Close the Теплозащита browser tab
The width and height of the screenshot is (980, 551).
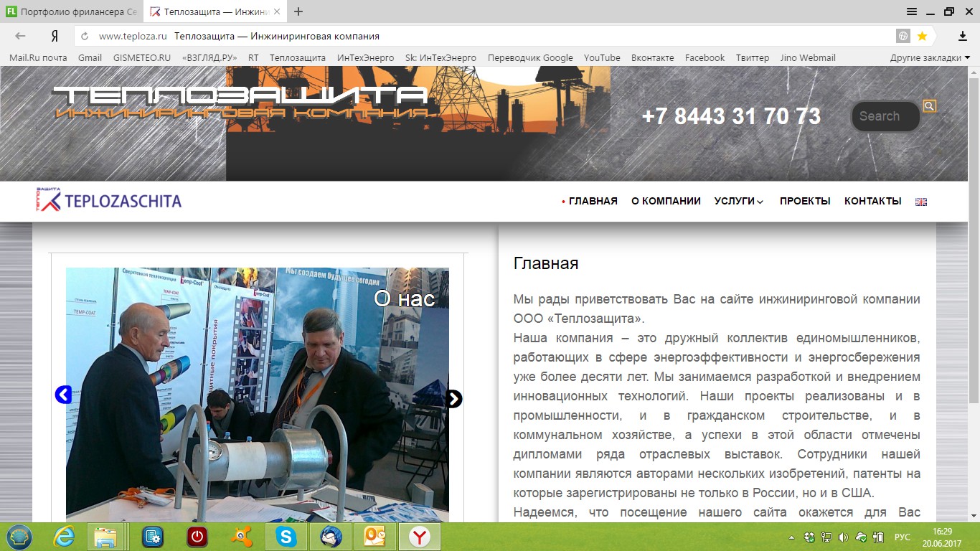click(277, 11)
